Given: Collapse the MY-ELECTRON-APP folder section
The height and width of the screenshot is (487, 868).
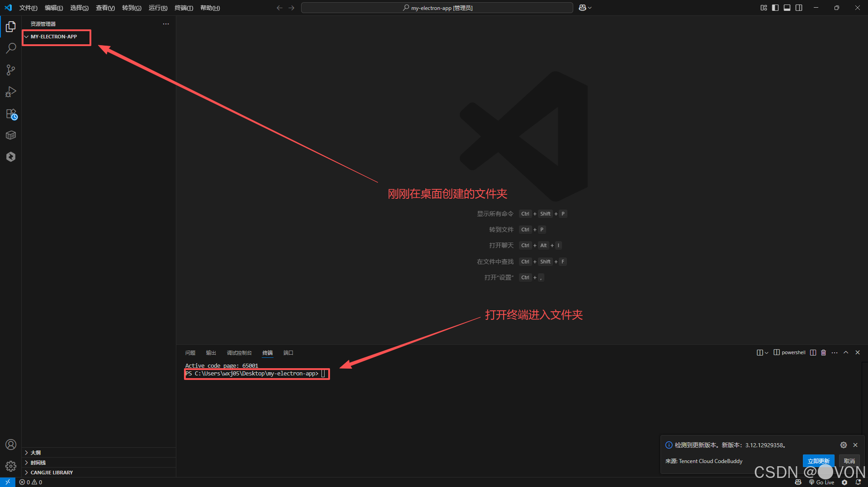Looking at the screenshot, I should point(26,37).
